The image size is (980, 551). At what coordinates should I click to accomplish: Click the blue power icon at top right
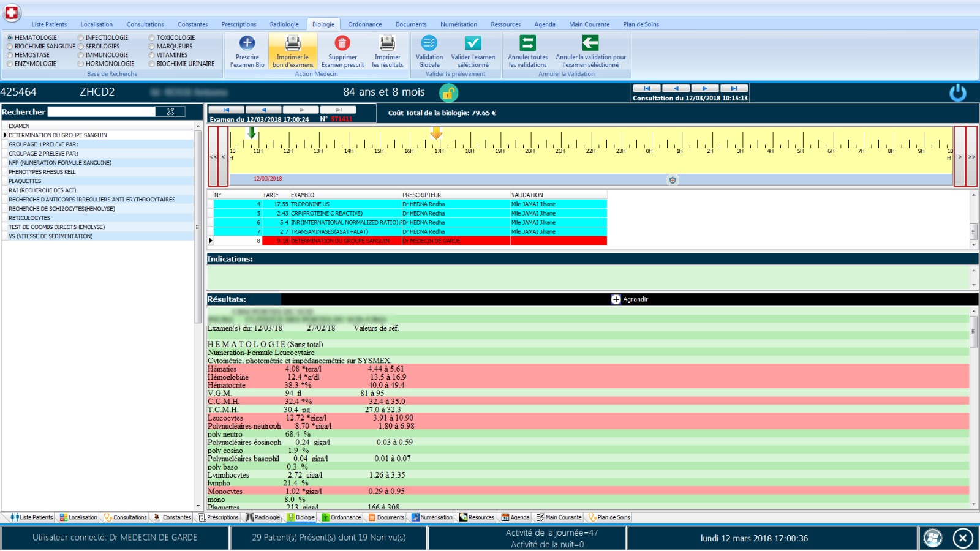958,92
